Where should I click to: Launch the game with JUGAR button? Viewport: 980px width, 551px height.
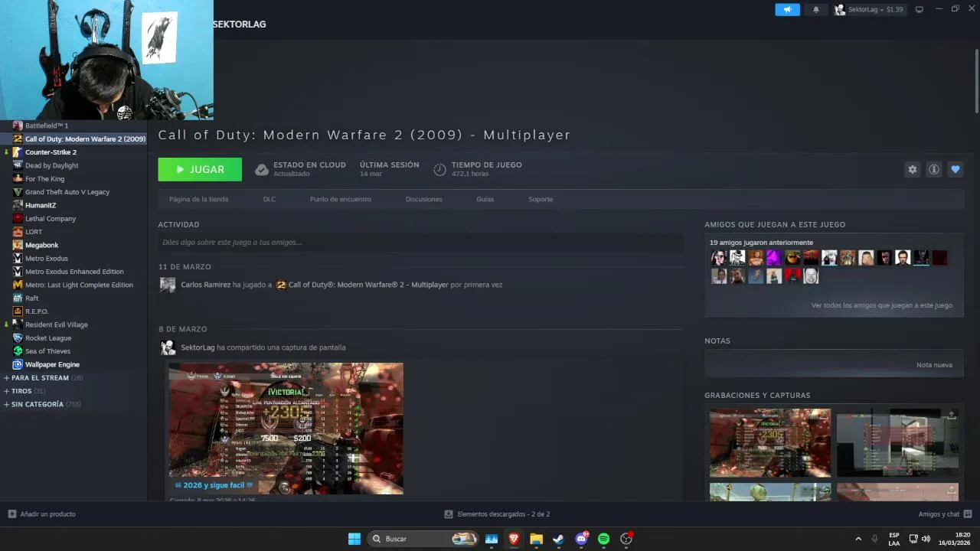point(200,169)
